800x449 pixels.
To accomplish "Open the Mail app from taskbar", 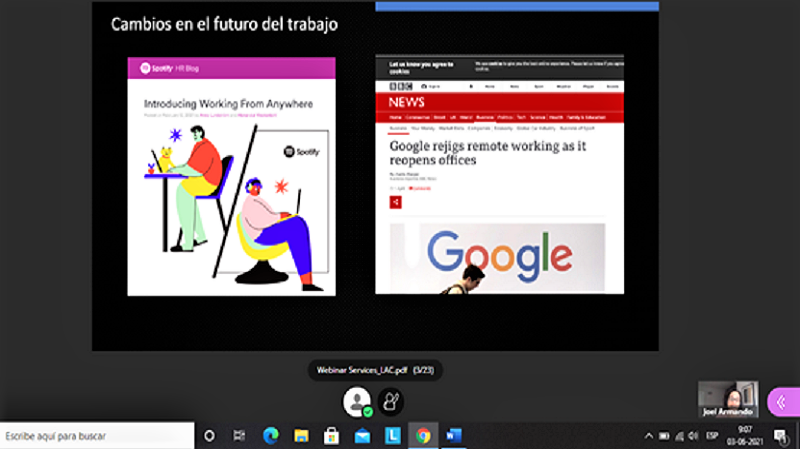I will click(362, 436).
